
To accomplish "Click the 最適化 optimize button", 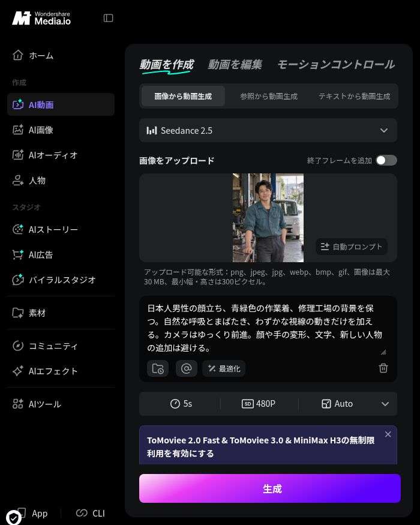I will click(224, 368).
